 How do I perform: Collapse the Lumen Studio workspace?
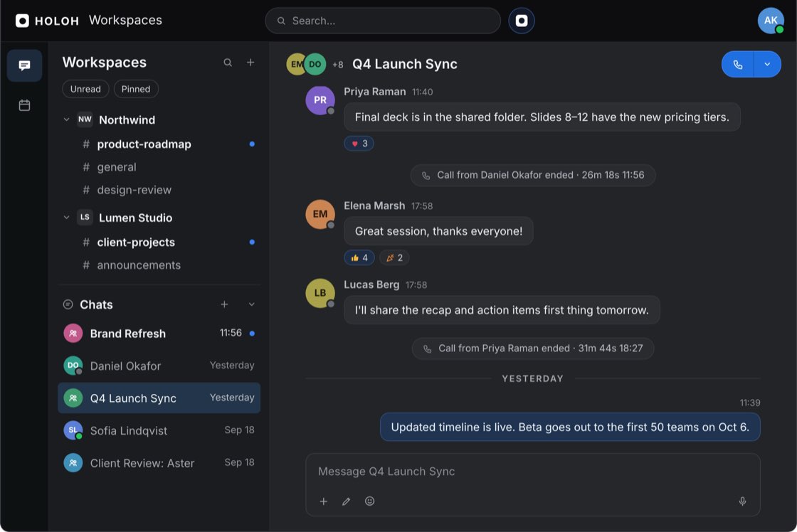(x=67, y=218)
